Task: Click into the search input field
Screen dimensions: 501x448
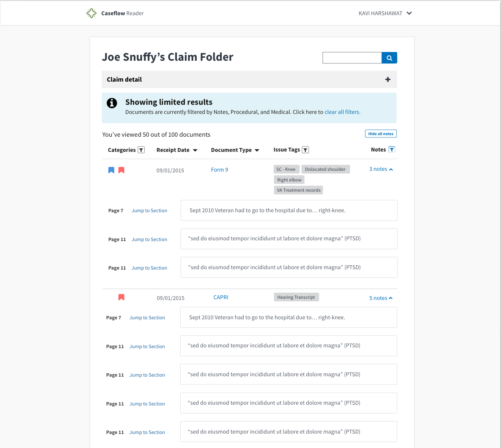Action: [352, 58]
